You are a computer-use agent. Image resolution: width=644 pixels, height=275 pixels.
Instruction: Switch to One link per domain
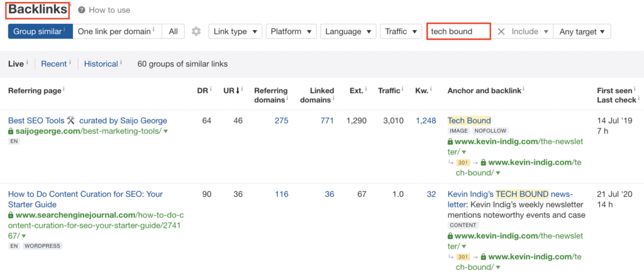click(117, 31)
